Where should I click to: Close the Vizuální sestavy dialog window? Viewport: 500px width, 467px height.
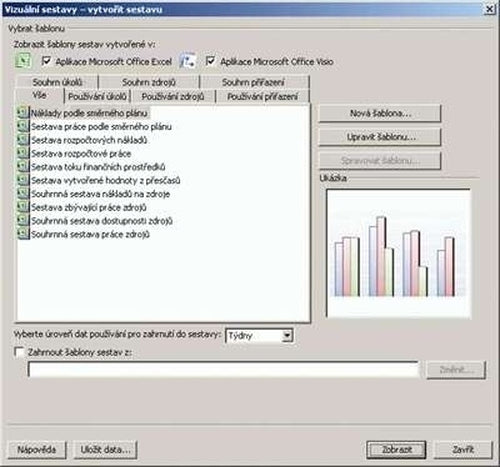pos(489,9)
